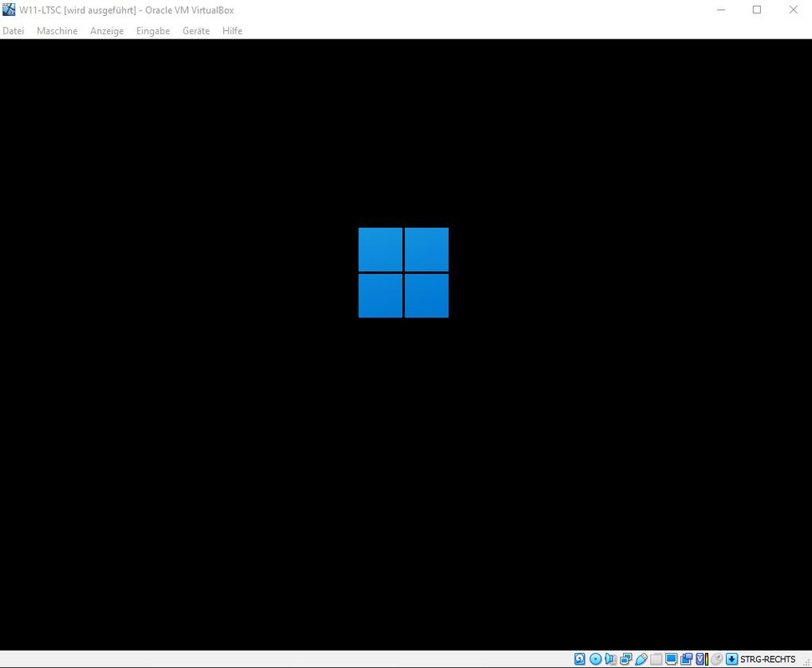
Task: Open the Anzeige menu
Action: [x=107, y=31]
